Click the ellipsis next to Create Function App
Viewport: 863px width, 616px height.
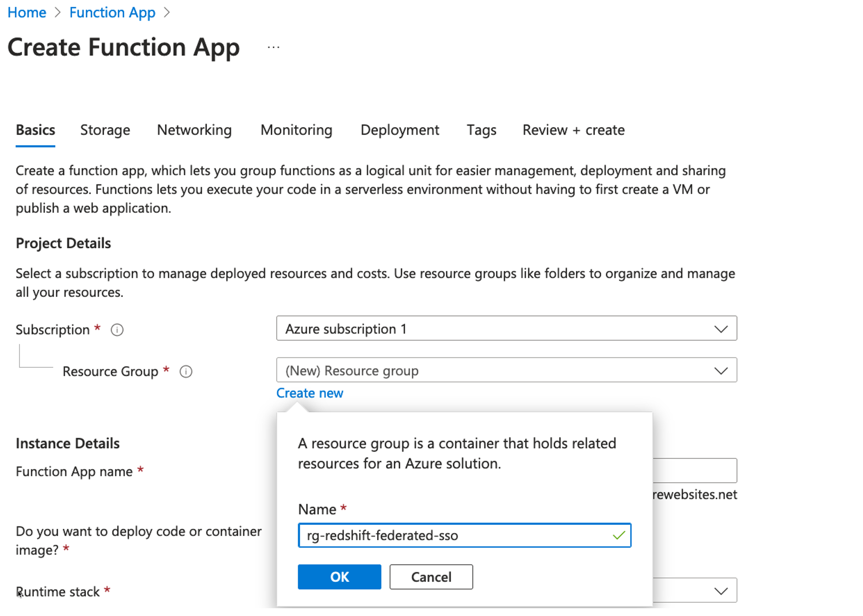click(x=273, y=47)
